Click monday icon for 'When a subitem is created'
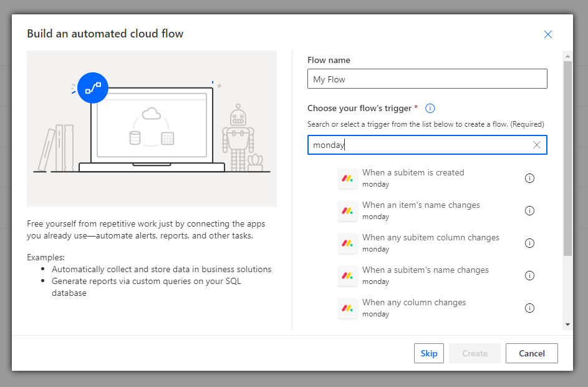The image size is (588, 387). coord(347,179)
